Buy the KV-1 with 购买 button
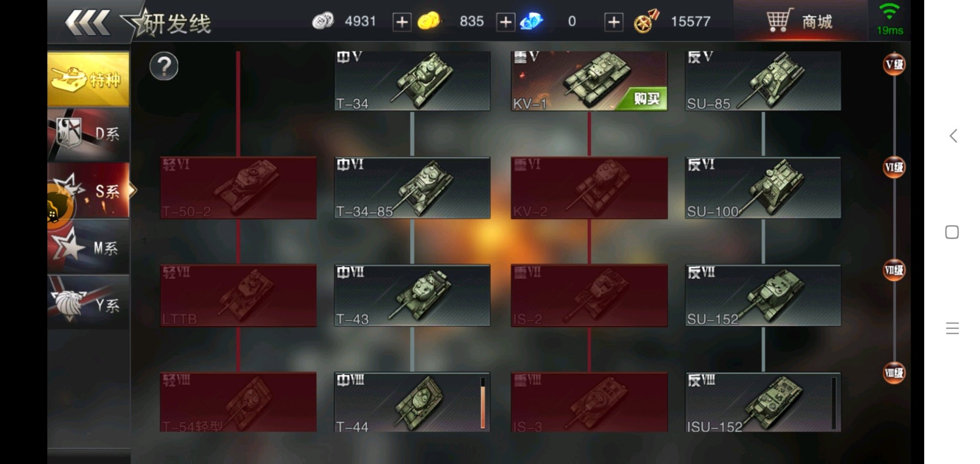The image size is (980, 464). [645, 99]
